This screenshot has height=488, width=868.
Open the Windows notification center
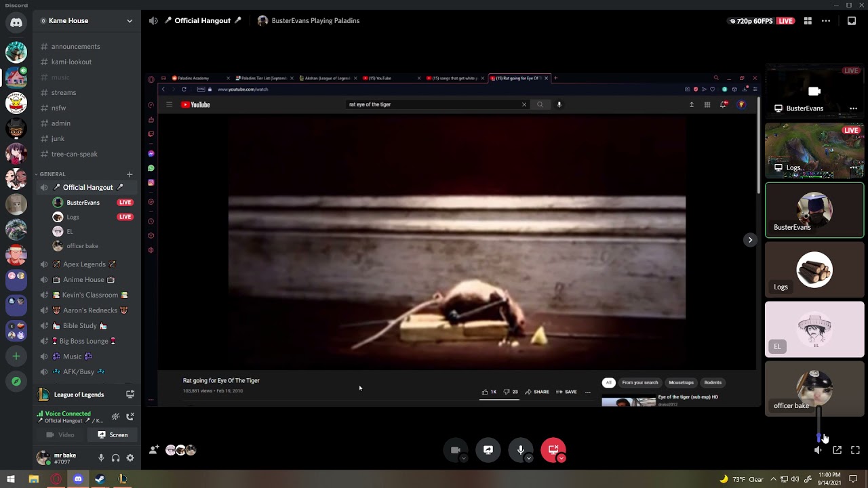tap(853, 479)
